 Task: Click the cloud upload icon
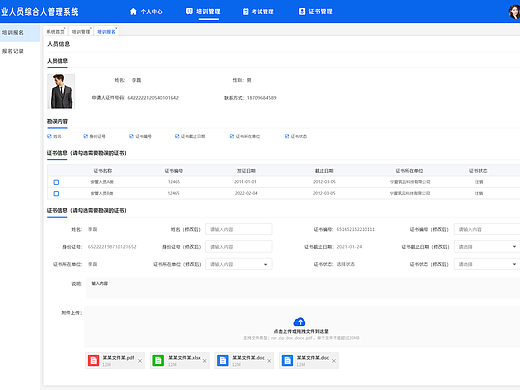299,322
